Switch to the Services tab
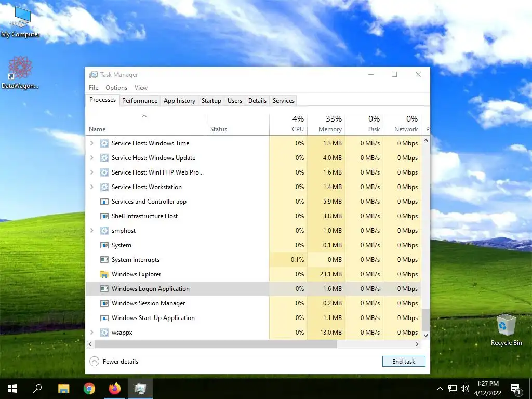 (284, 101)
